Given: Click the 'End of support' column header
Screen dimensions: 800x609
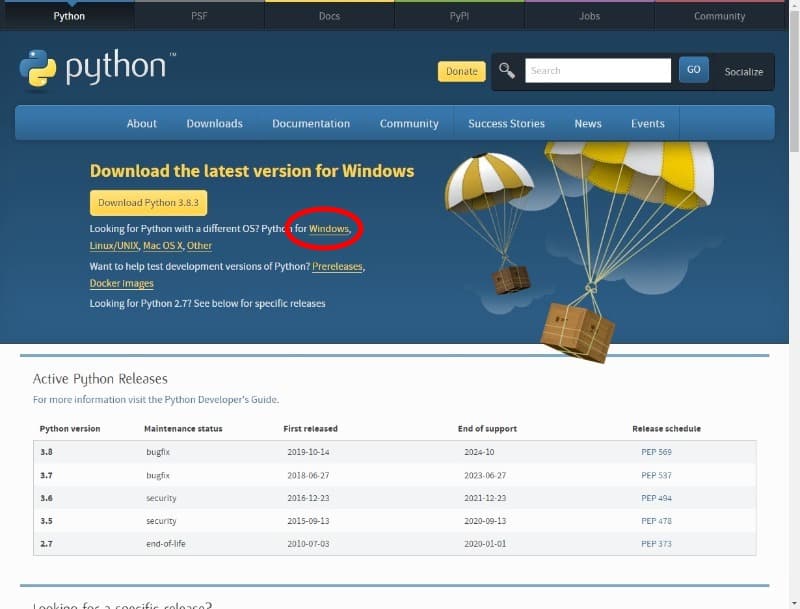Looking at the screenshot, I should pyautogui.click(x=487, y=428).
